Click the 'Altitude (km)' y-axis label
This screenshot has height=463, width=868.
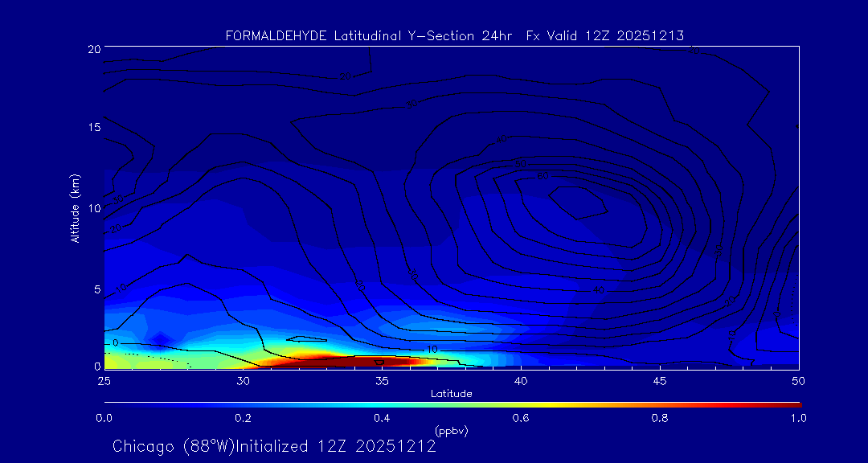75,207
